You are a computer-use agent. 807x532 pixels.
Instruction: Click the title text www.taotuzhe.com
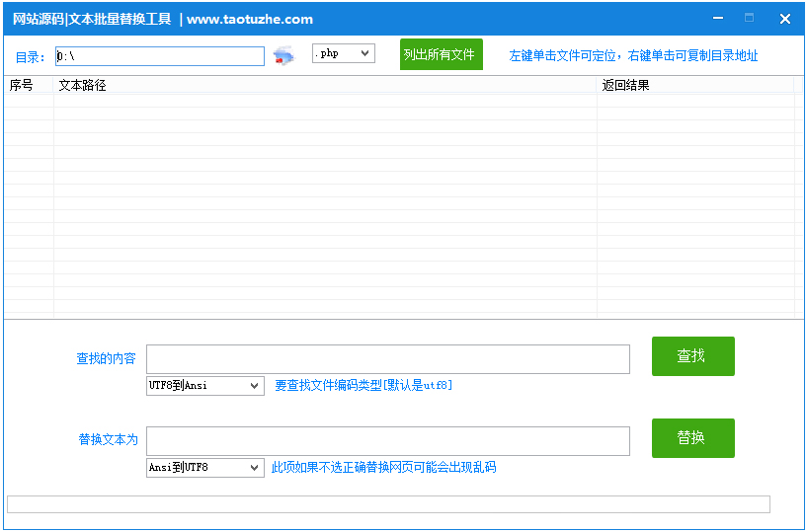point(250,20)
